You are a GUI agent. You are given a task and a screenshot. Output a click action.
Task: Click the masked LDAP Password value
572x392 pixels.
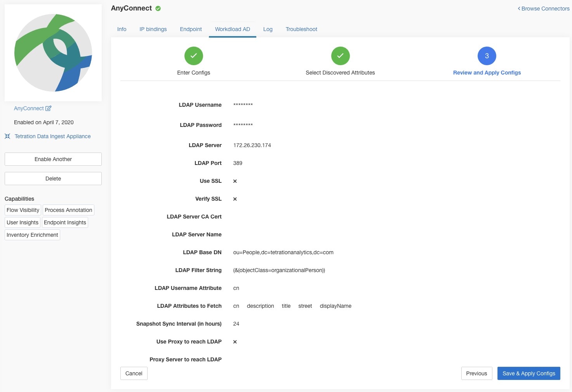coord(243,125)
